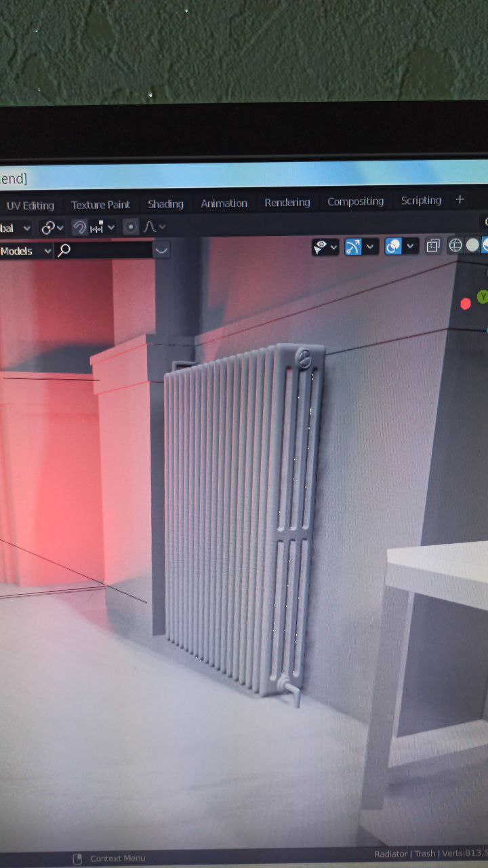The width and height of the screenshot is (488, 868).
Task: Click the green Y axis gizmo
Action: click(x=483, y=296)
